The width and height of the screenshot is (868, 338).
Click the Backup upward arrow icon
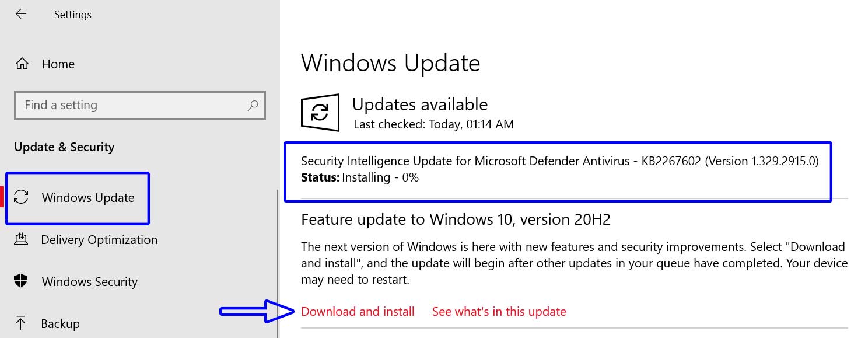point(21,323)
